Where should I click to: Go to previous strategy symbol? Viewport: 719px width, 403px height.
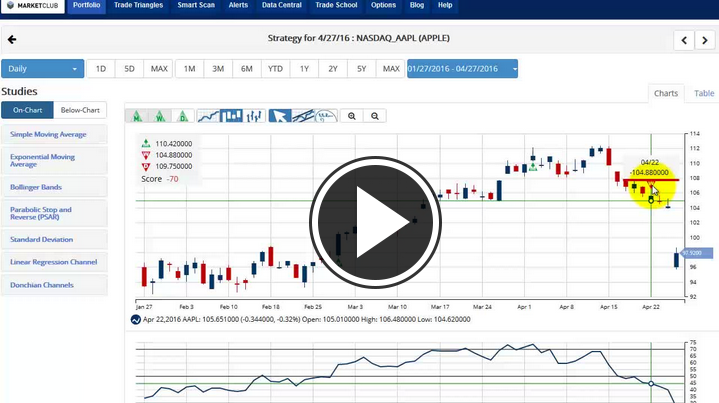coord(684,40)
